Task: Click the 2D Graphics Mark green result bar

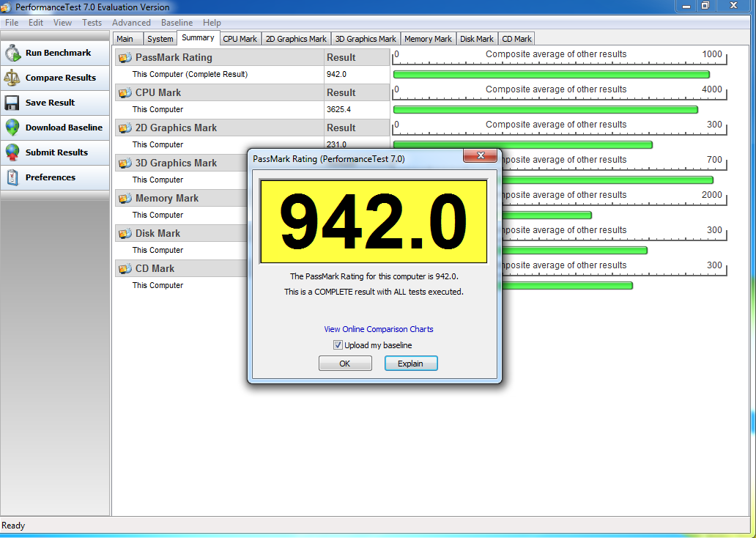Action: (523, 144)
